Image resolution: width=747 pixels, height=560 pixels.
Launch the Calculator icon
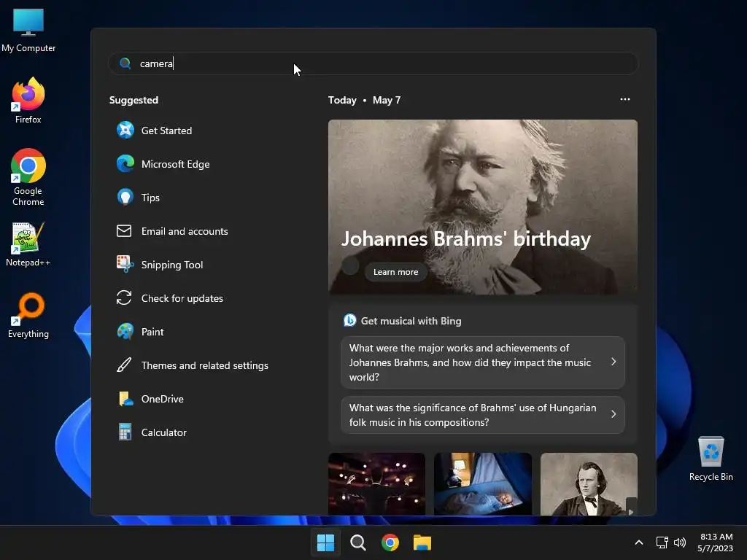(x=125, y=432)
